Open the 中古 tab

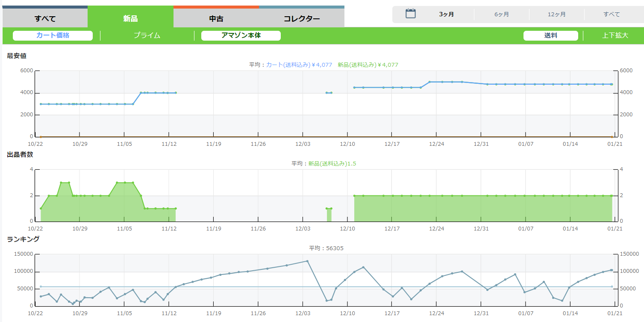(x=216, y=18)
